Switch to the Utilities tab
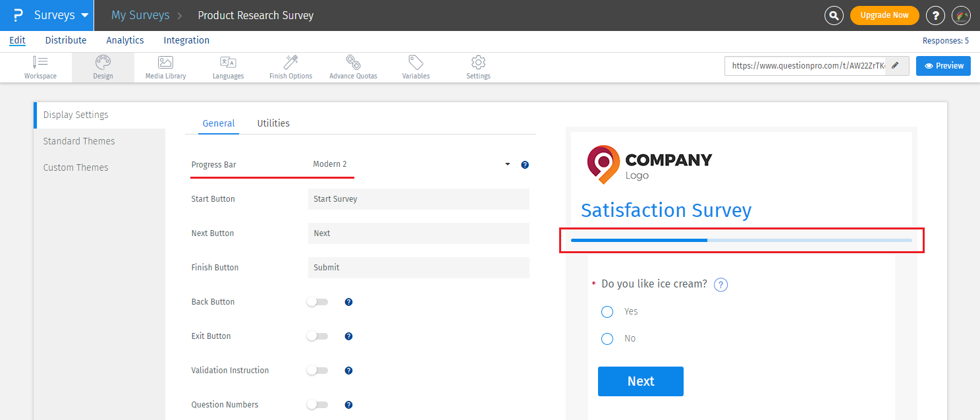The image size is (980, 420). (273, 123)
